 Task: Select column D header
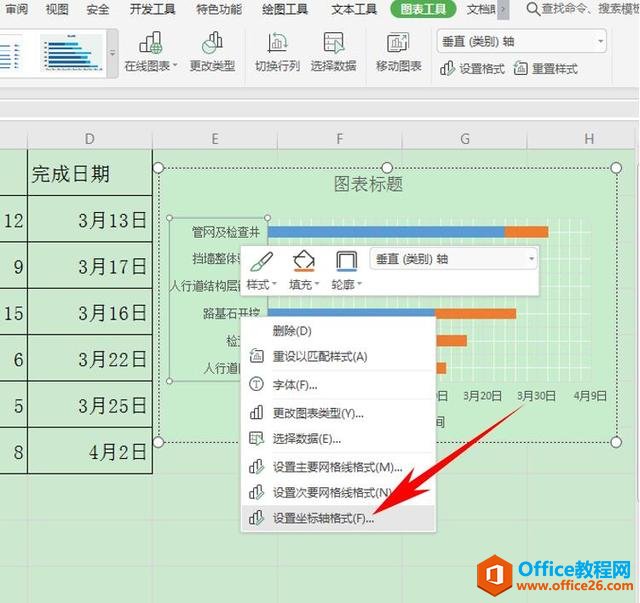90,139
